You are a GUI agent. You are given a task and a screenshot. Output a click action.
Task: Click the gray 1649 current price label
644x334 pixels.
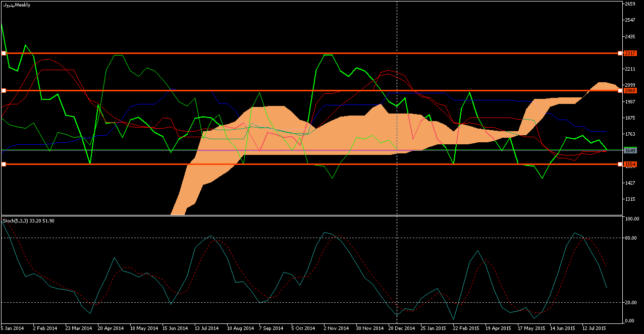[x=629, y=150]
